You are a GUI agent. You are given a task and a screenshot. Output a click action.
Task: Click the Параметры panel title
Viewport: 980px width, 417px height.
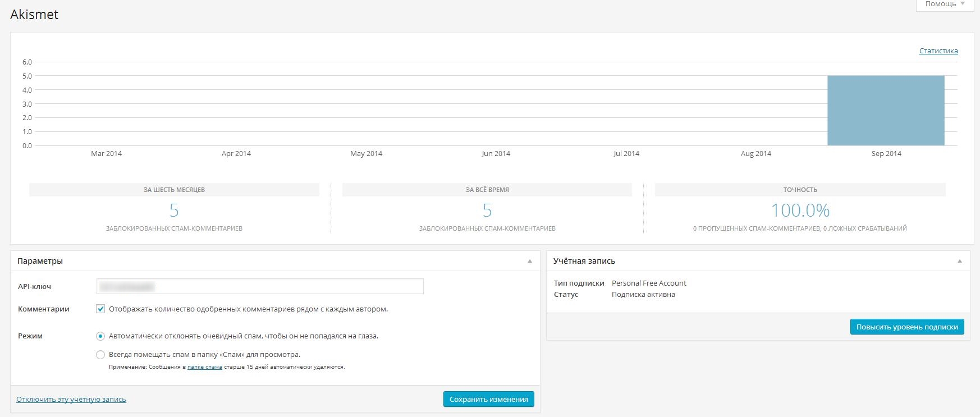point(40,261)
